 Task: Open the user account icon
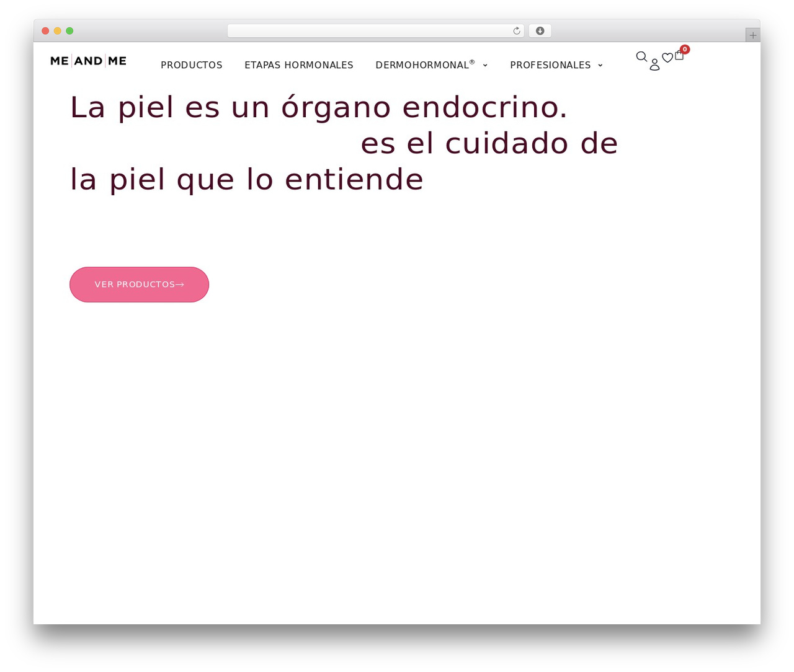654,64
